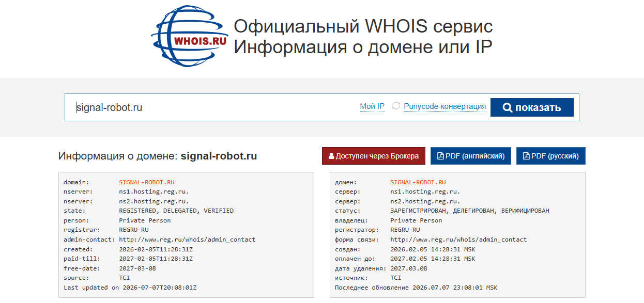644x303 pixels.
Task: Click the Last updated on timestamp line
Action: [130, 287]
